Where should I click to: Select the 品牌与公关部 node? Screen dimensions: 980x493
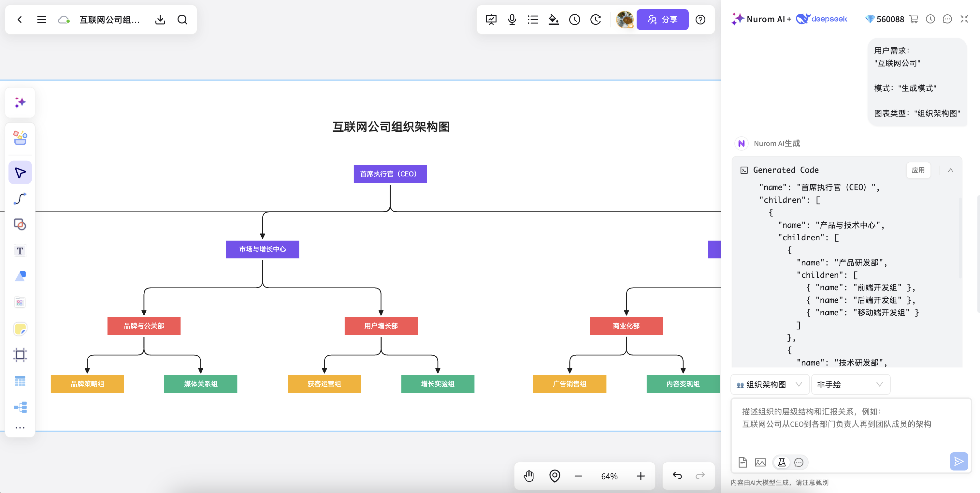click(x=144, y=326)
